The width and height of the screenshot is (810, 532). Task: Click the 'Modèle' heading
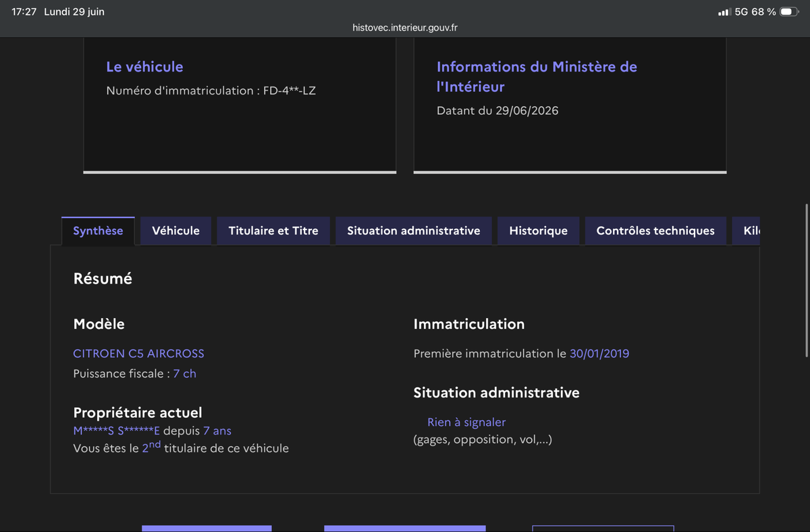(99, 324)
